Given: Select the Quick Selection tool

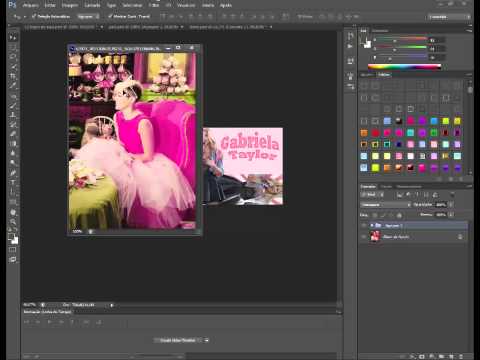Looking at the screenshot, I should (x=13, y=67).
